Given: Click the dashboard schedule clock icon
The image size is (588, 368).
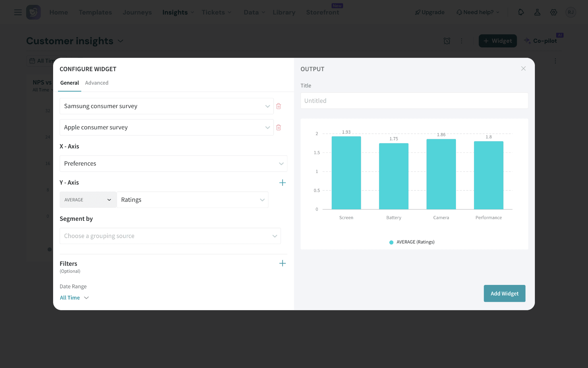Looking at the screenshot, I should click(x=447, y=41).
